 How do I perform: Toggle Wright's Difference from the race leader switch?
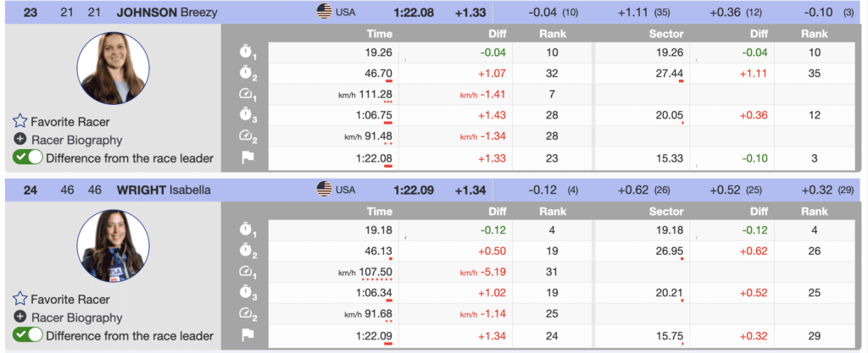point(28,335)
